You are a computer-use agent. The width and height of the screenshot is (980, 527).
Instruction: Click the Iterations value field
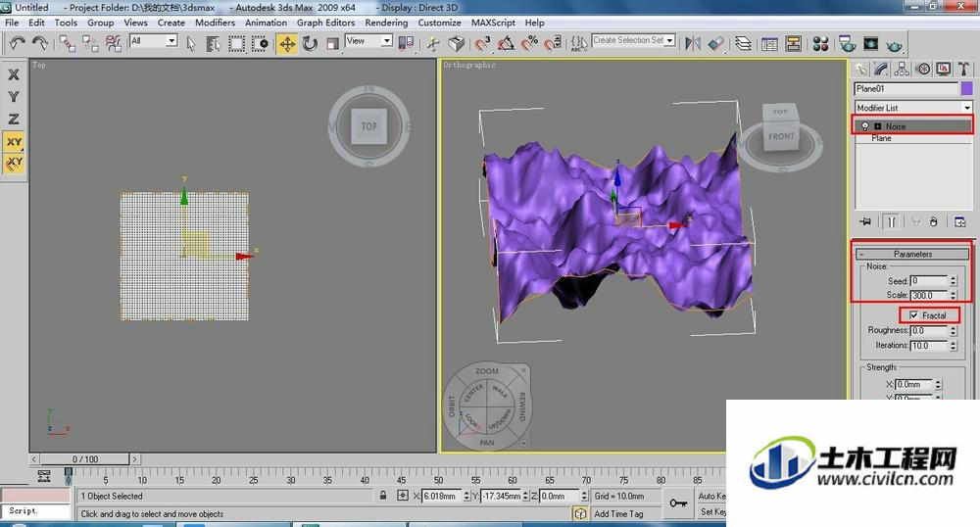(929, 346)
